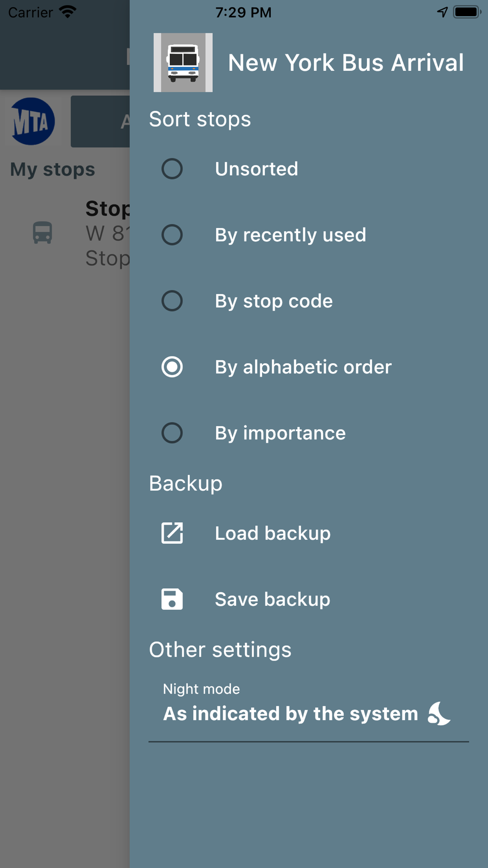The width and height of the screenshot is (488, 868).
Task: Open the Night mode dropdown
Action: pos(307,713)
